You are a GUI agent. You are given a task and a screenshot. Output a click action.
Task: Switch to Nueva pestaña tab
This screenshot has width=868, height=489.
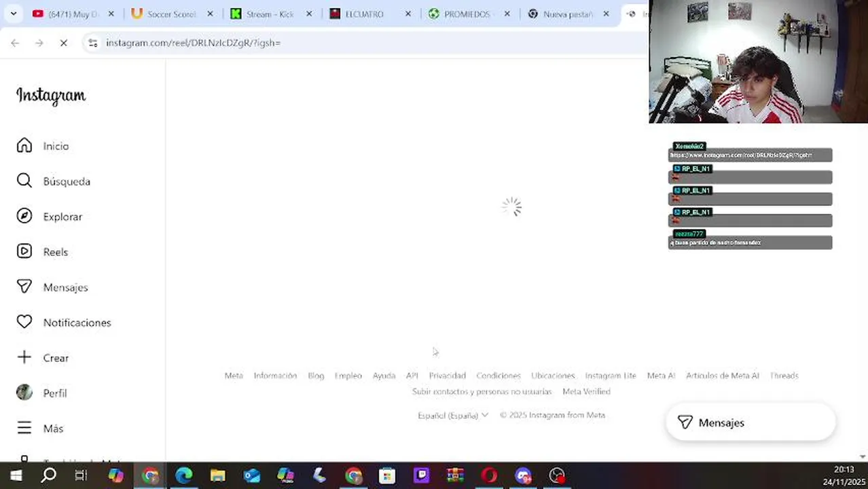[569, 14]
